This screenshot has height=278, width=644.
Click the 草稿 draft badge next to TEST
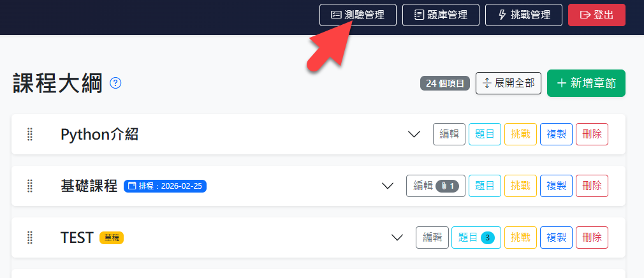tap(112, 237)
